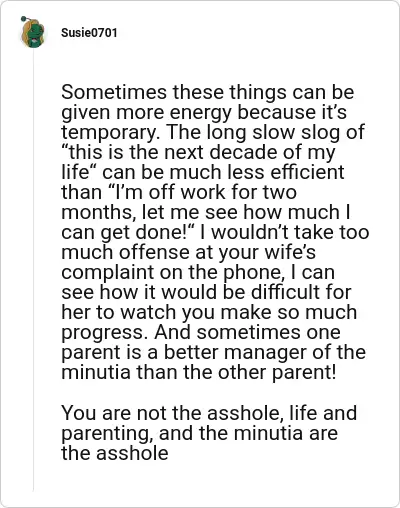400x508 pixels.
Task: Click the words "difficult for" in the comment
Action: (x=301, y=292)
